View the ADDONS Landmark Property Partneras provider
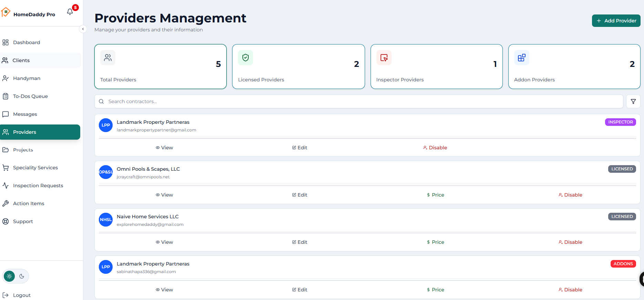 click(164, 290)
